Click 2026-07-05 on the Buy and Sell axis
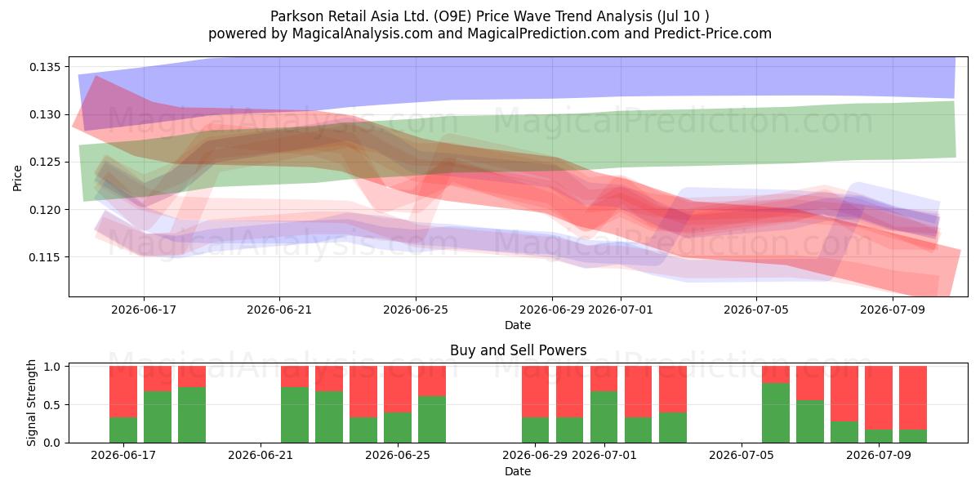980x490 pixels. click(742, 456)
